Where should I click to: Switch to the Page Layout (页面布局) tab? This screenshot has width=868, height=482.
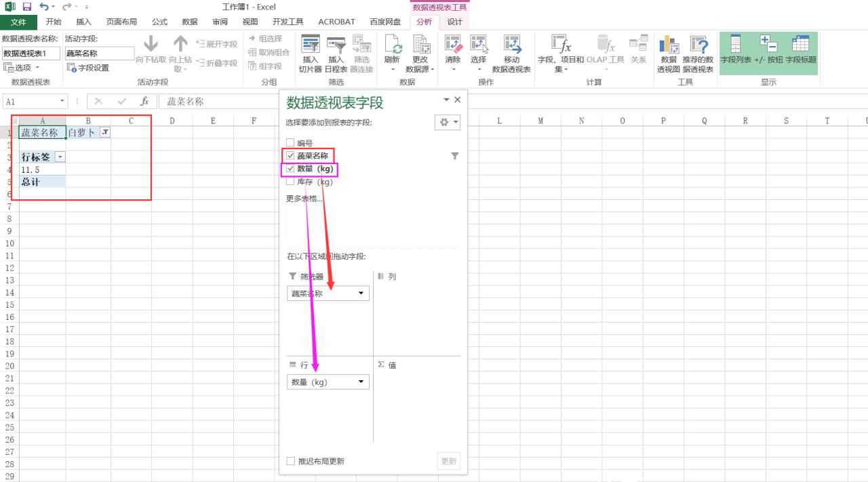tap(121, 22)
